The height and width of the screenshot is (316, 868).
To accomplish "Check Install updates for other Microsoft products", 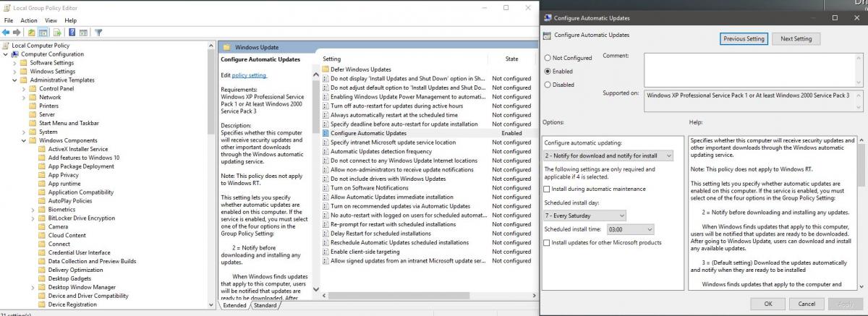I will (x=548, y=243).
